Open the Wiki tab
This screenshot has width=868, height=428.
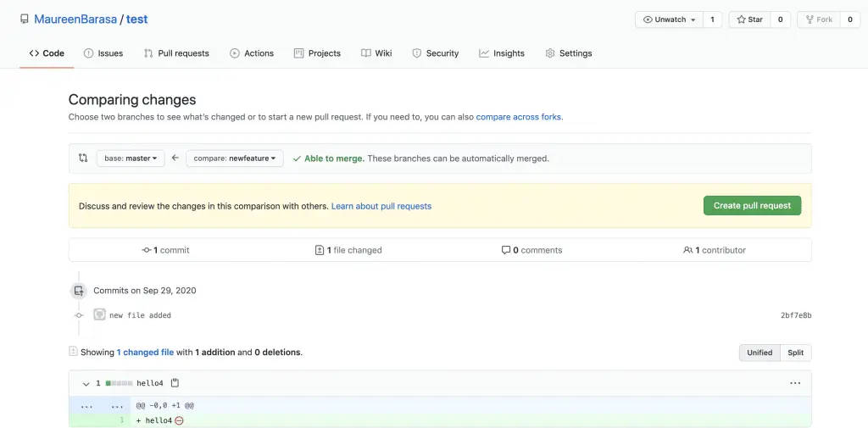(376, 53)
